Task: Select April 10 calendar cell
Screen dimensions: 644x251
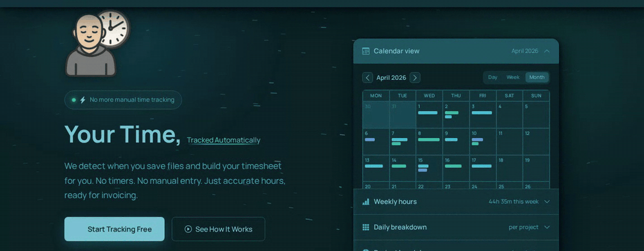Action: (482, 141)
